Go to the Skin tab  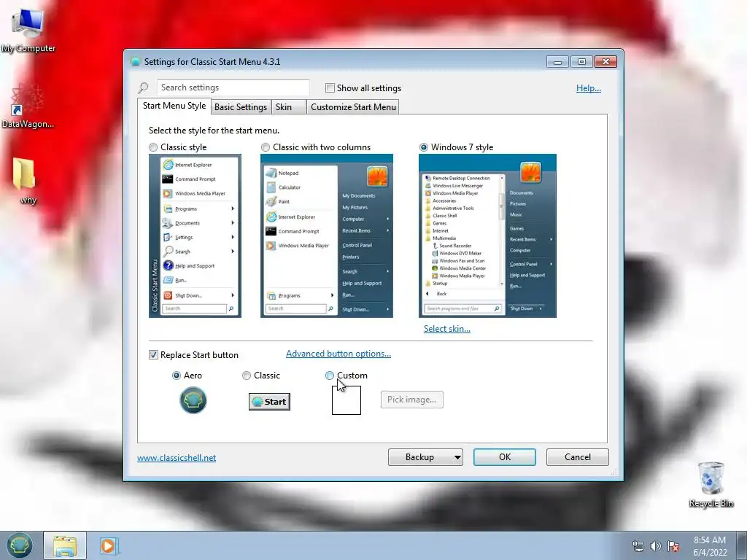pyautogui.click(x=288, y=107)
